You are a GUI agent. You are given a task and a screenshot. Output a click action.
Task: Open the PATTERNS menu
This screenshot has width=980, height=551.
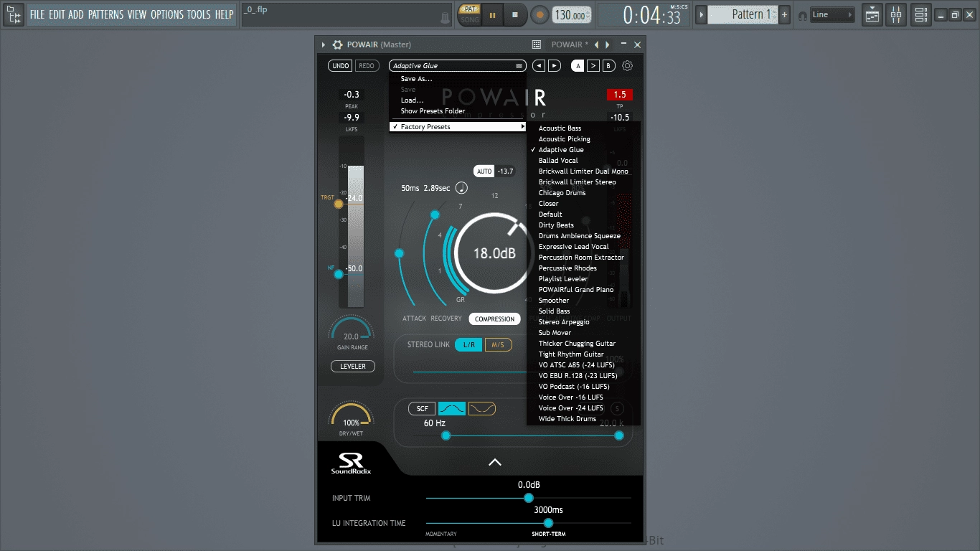(106, 14)
